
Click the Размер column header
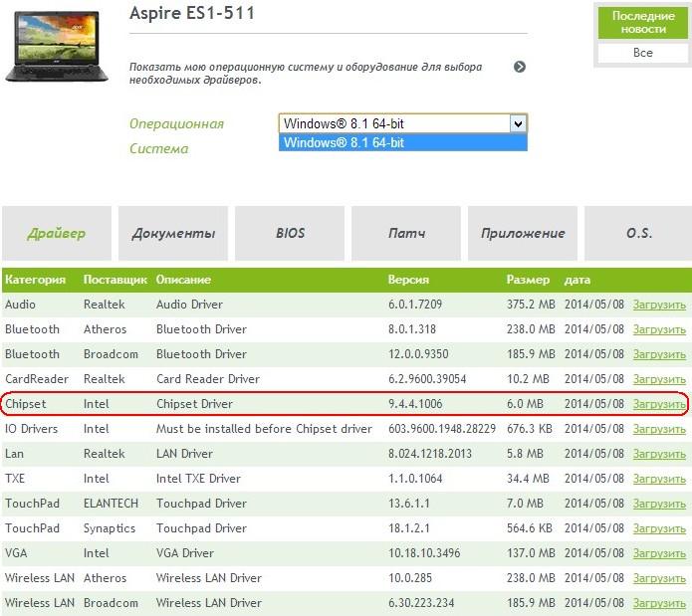529,280
